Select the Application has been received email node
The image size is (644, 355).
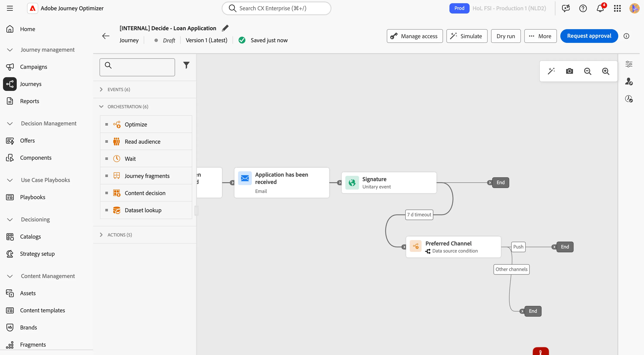coord(281,183)
